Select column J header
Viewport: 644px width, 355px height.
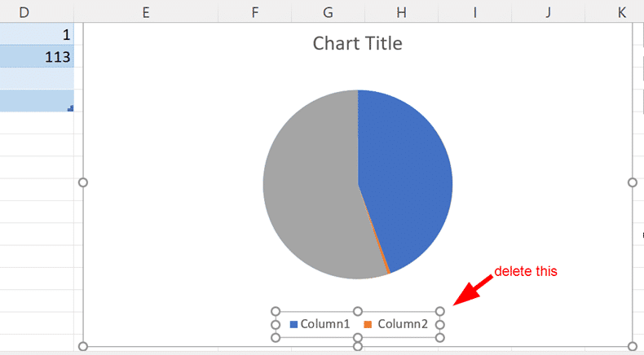[x=549, y=12]
